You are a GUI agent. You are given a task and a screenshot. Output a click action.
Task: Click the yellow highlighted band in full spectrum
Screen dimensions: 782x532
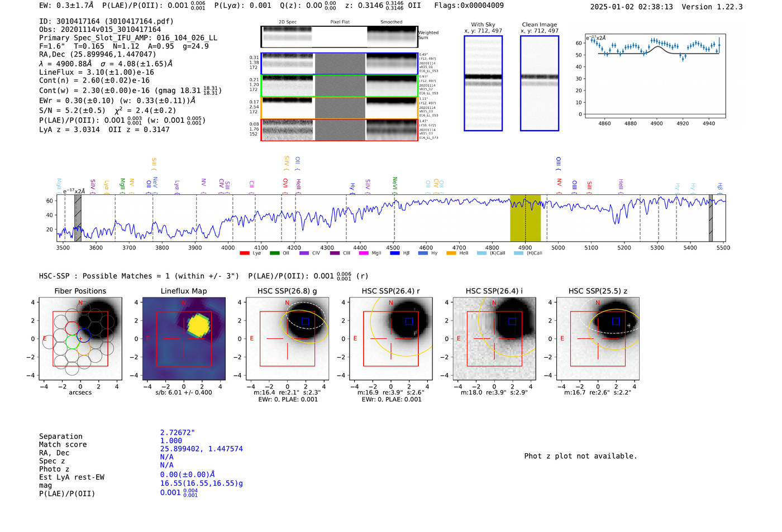click(525, 218)
